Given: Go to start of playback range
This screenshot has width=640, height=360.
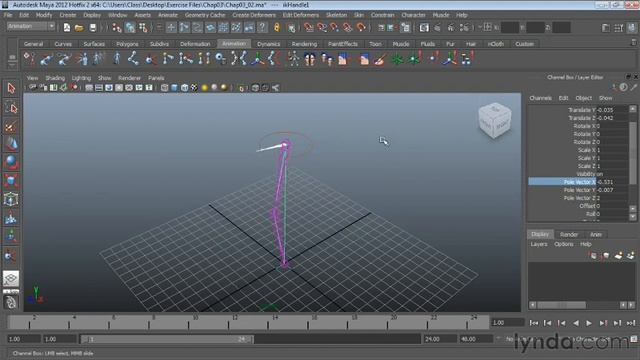Looking at the screenshot, I should click(533, 323).
